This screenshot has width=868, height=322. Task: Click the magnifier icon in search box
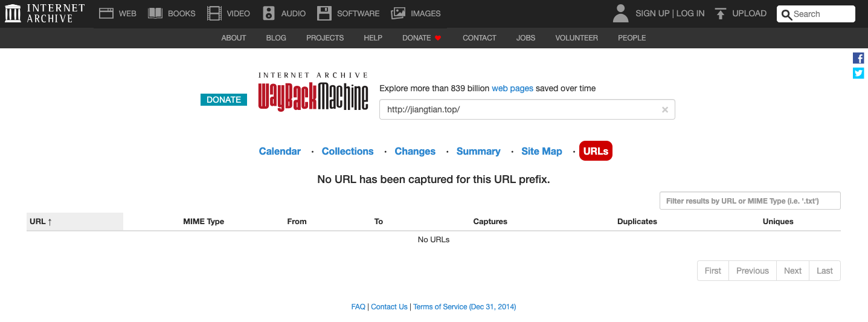(786, 14)
